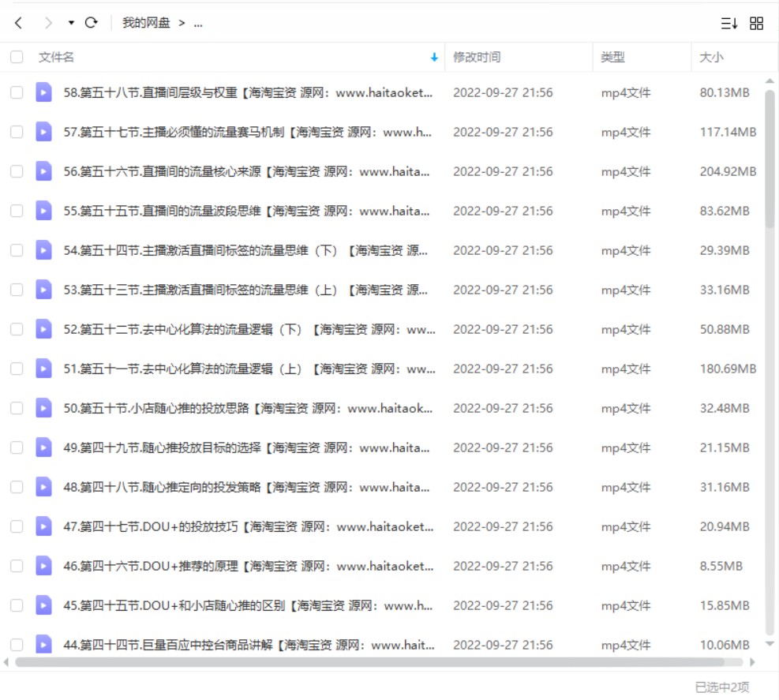The width and height of the screenshot is (779, 700).
Task: Expand the breadcrumb ellipsis path
Action: (x=198, y=24)
